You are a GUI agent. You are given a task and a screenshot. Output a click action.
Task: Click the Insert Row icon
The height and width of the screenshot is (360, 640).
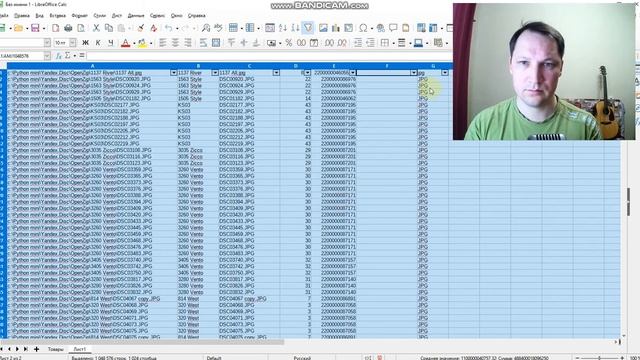tap(233, 28)
